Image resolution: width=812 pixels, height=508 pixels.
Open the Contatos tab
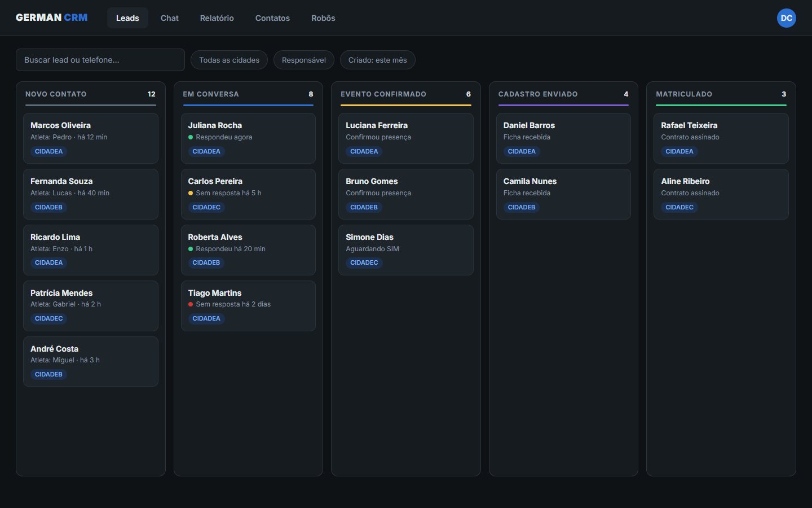pos(272,18)
